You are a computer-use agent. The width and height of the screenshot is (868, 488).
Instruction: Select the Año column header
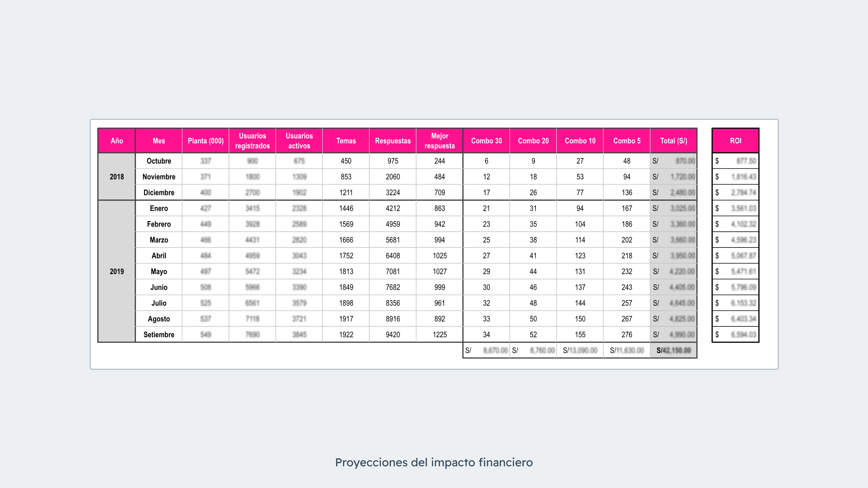pyautogui.click(x=116, y=141)
